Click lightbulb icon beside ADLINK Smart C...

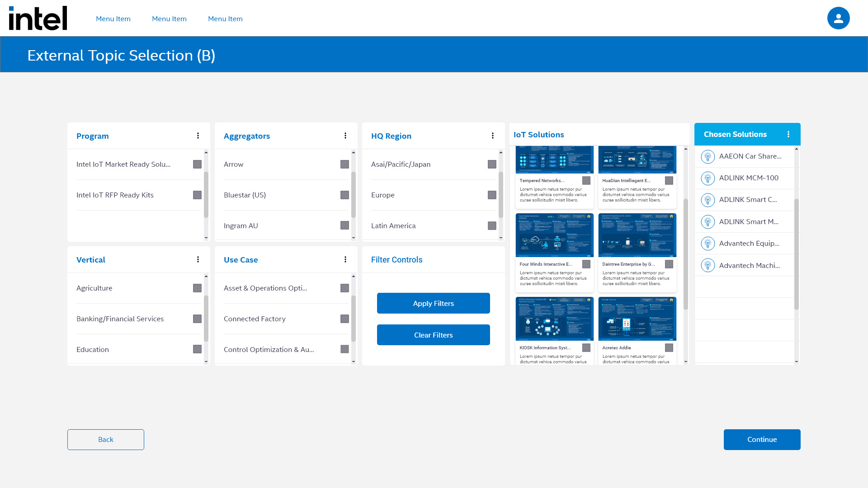pos(708,200)
